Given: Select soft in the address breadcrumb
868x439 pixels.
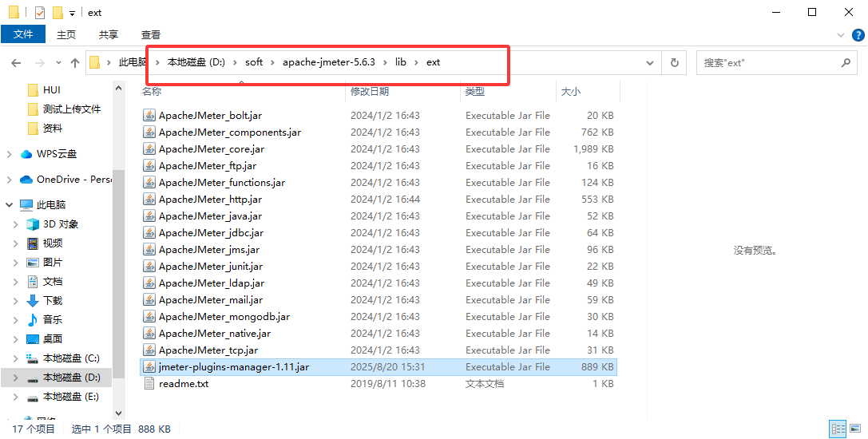Looking at the screenshot, I should tap(254, 62).
